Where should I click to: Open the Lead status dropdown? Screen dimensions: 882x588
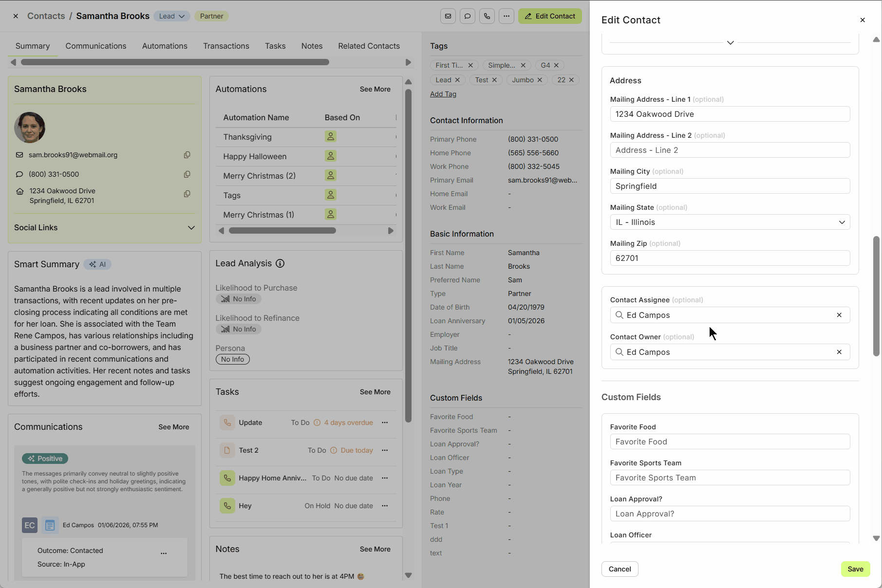pyautogui.click(x=172, y=16)
